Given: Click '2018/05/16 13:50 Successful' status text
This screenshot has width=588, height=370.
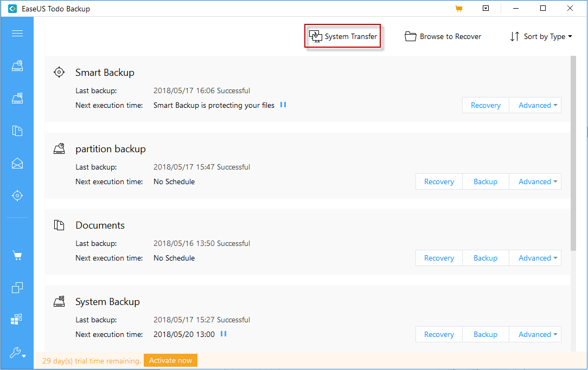Looking at the screenshot, I should 202,243.
